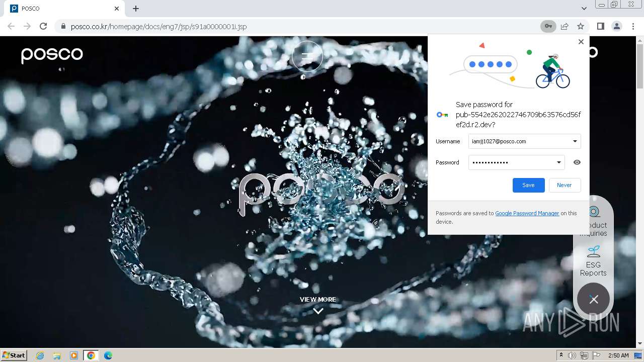Click the show desktop button
644x362 pixels.
[638, 355]
